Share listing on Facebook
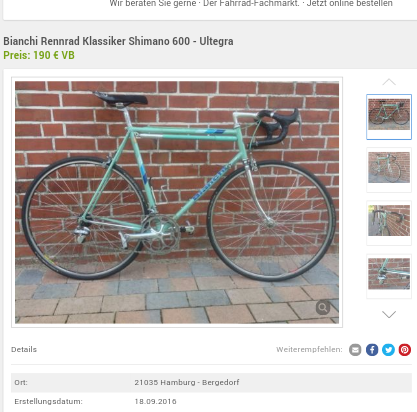The width and height of the screenshot is (417, 412). tap(372, 350)
